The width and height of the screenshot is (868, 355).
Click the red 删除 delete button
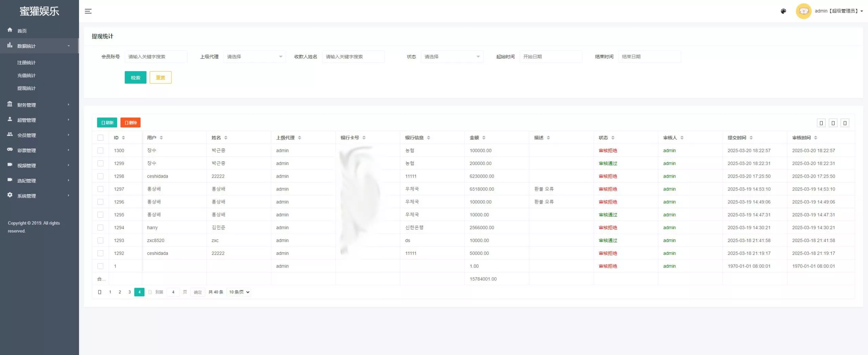[131, 123]
